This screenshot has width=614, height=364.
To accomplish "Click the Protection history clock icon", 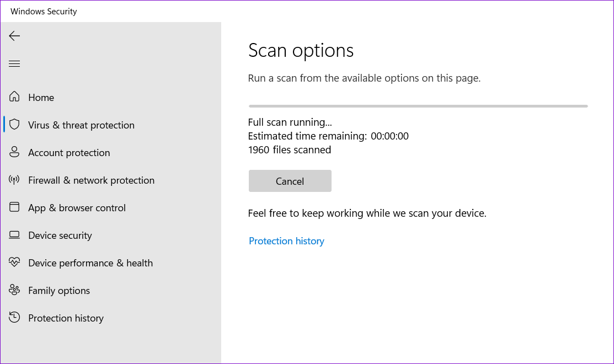I will (x=14, y=318).
